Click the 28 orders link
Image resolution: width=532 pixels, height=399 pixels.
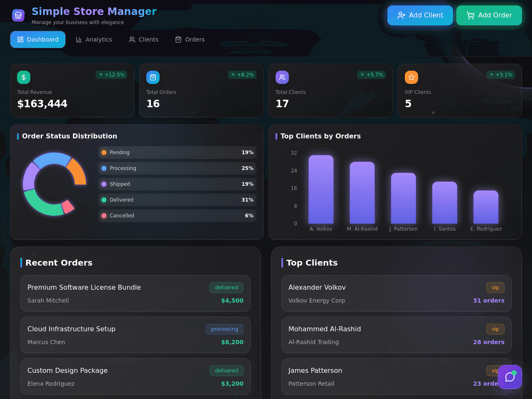tap(489, 342)
